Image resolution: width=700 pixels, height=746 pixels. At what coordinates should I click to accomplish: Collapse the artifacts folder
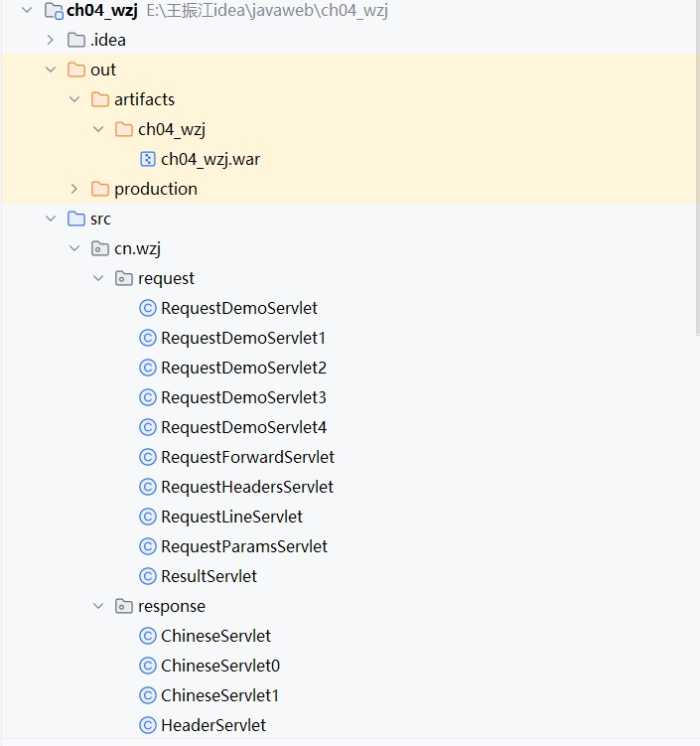(74, 99)
